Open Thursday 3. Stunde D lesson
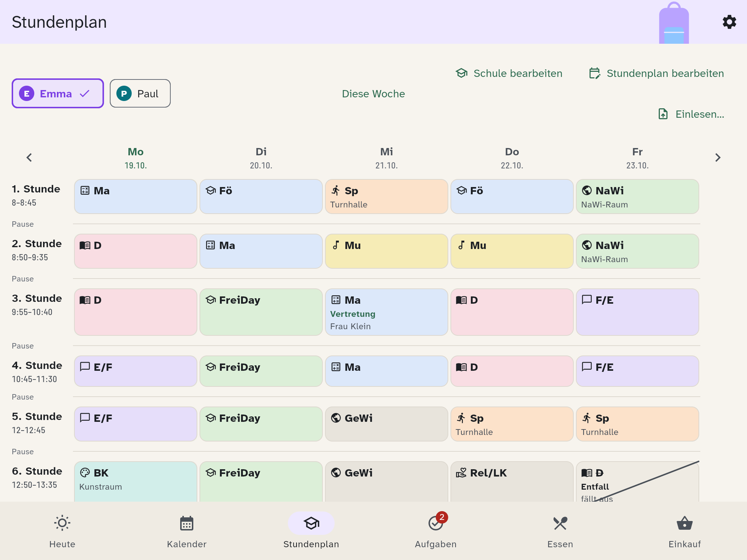This screenshot has height=560, width=747. point(512,312)
